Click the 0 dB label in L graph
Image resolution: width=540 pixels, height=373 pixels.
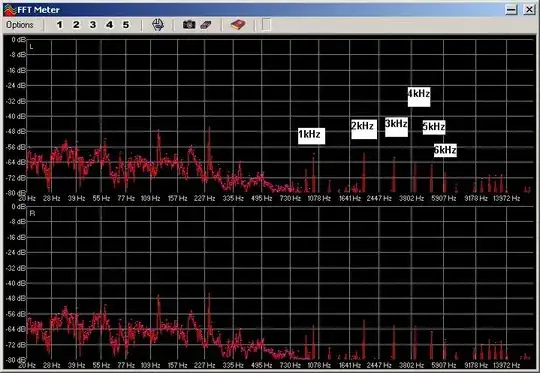coord(19,40)
